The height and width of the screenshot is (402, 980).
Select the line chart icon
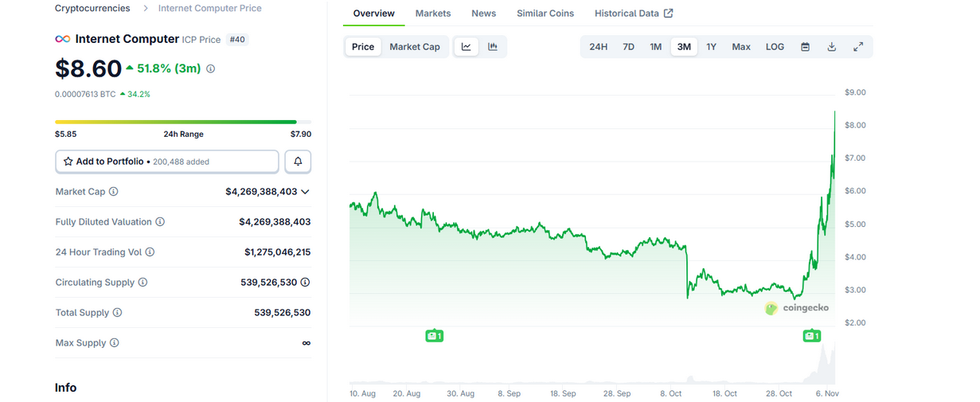point(467,47)
